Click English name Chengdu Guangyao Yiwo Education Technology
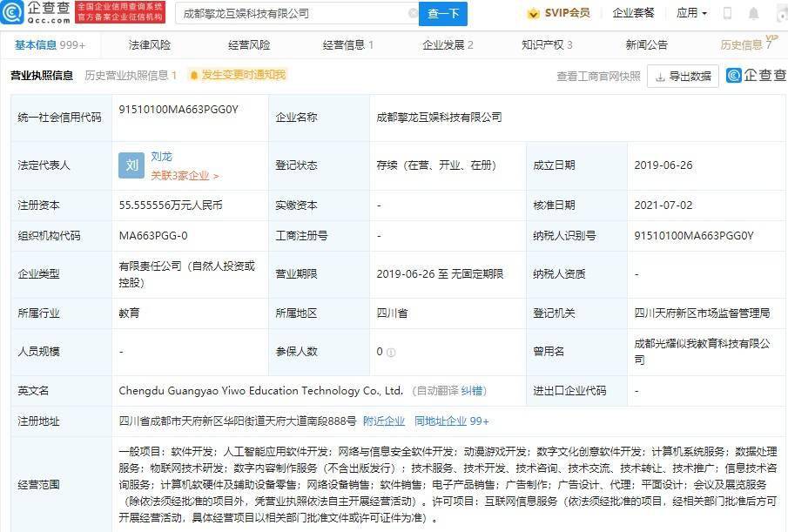The height and width of the screenshot is (532, 788). coord(261,391)
